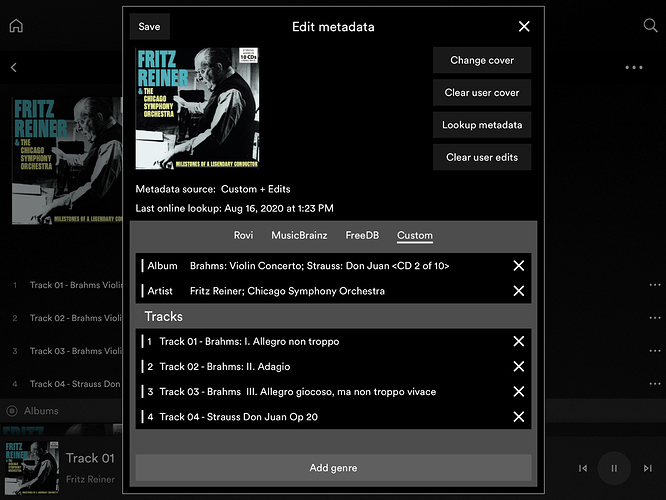Edit track 3 Allegro giocoso title
Viewport: 666px width, 500px height.
[297, 392]
